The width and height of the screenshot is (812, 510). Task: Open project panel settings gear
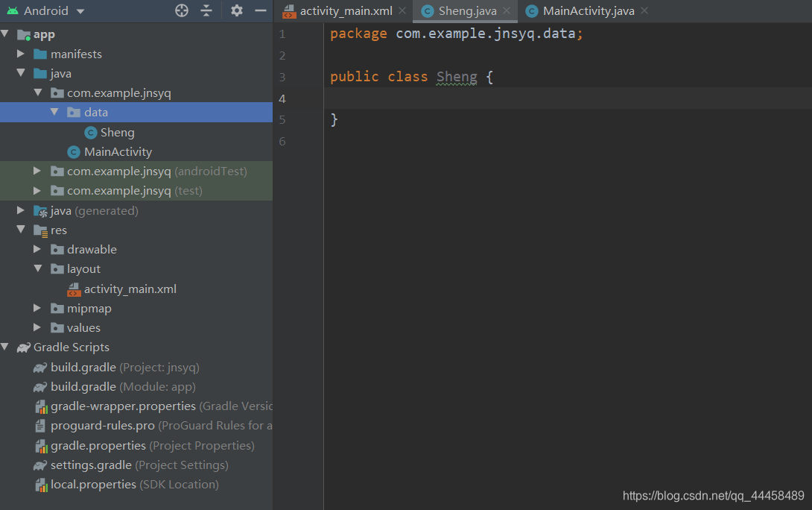237,10
